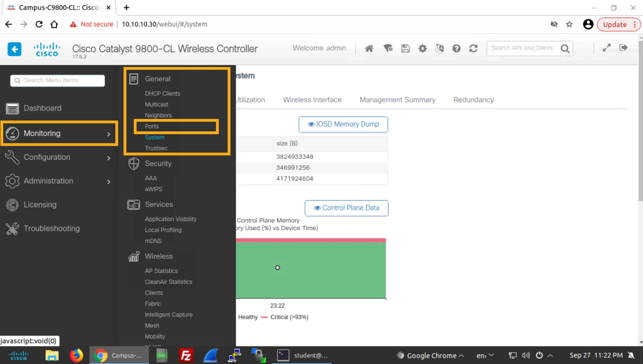Click the logout icon at top right
The height and width of the screenshot is (364, 643).
coord(623,48)
